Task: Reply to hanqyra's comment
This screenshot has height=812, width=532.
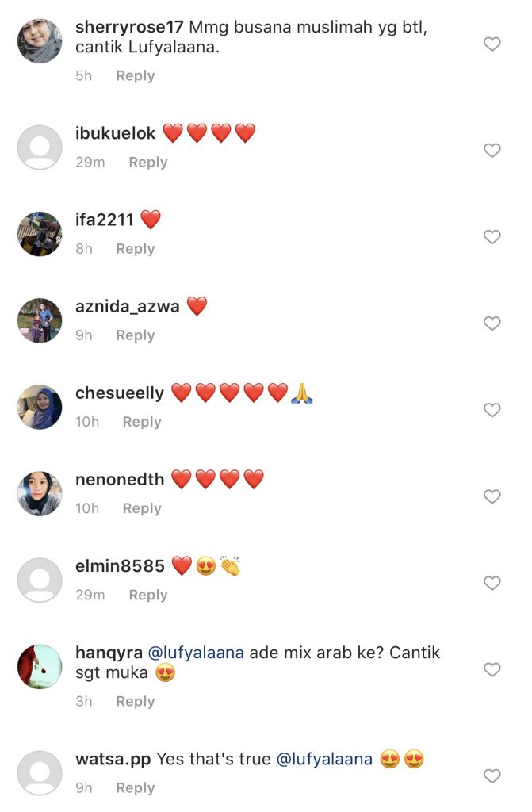Action: [x=136, y=701]
